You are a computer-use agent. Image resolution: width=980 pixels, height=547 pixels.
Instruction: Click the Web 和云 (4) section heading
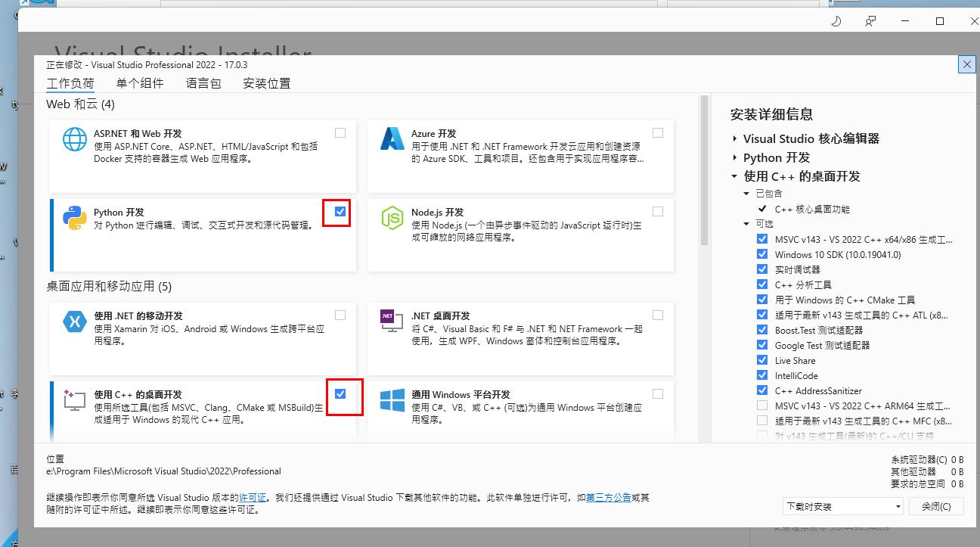(x=80, y=104)
